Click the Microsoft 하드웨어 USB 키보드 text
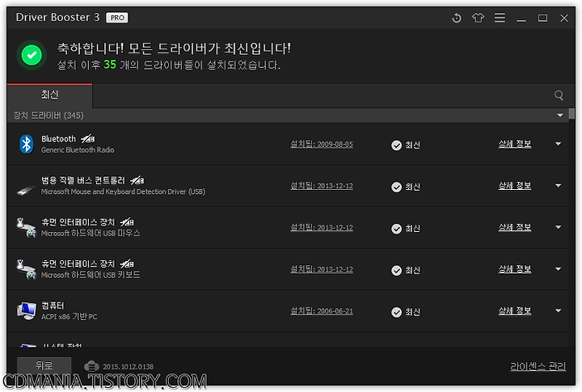 tap(91, 275)
